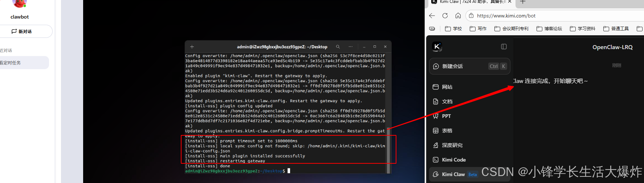Image resolution: width=644 pixels, height=183 pixels.
Task: Close the terminal window
Action: (x=385, y=47)
